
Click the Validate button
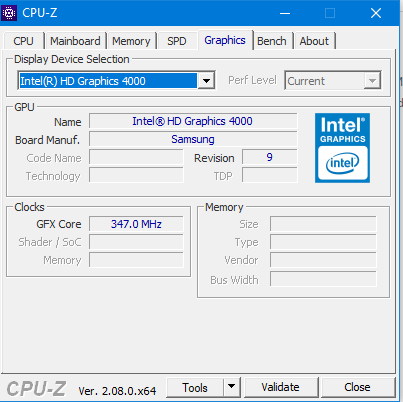click(280, 387)
